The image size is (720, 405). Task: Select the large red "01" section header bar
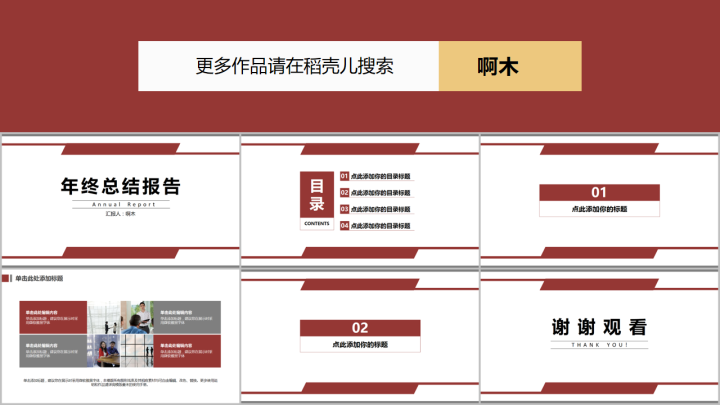[599, 192]
